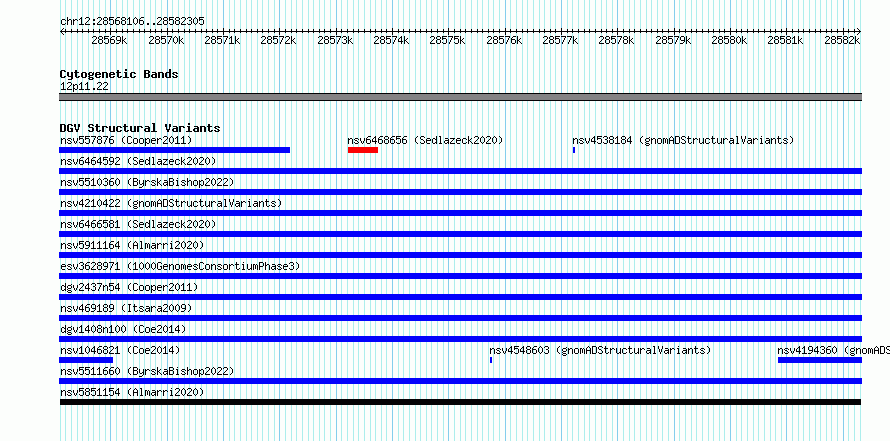Open nsv5511660 (ByrskaBishop2022) label

[x=147, y=371]
